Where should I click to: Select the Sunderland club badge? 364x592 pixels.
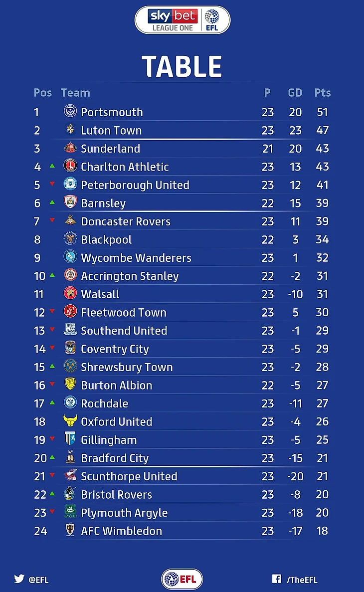tap(70, 147)
